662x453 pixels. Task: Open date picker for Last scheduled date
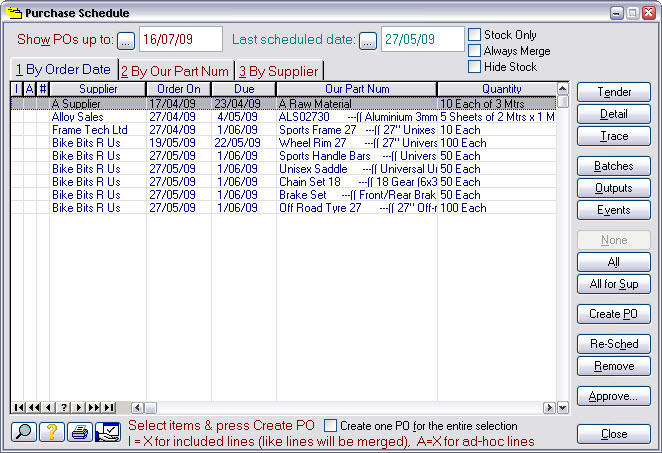click(x=368, y=40)
